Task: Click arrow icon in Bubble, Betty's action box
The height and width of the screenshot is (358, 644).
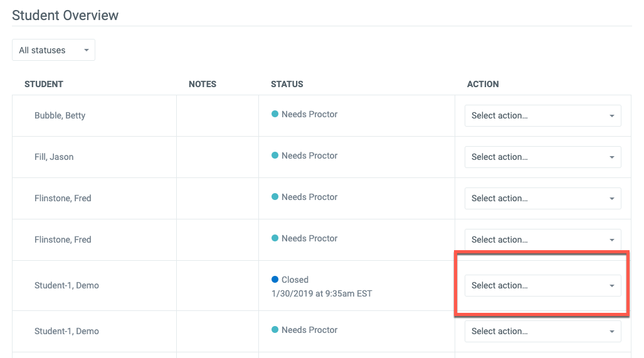Action: click(x=611, y=116)
